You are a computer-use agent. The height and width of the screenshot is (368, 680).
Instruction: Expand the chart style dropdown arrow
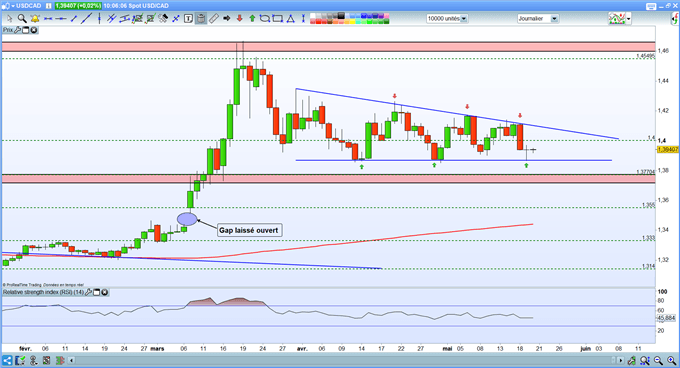(x=628, y=19)
